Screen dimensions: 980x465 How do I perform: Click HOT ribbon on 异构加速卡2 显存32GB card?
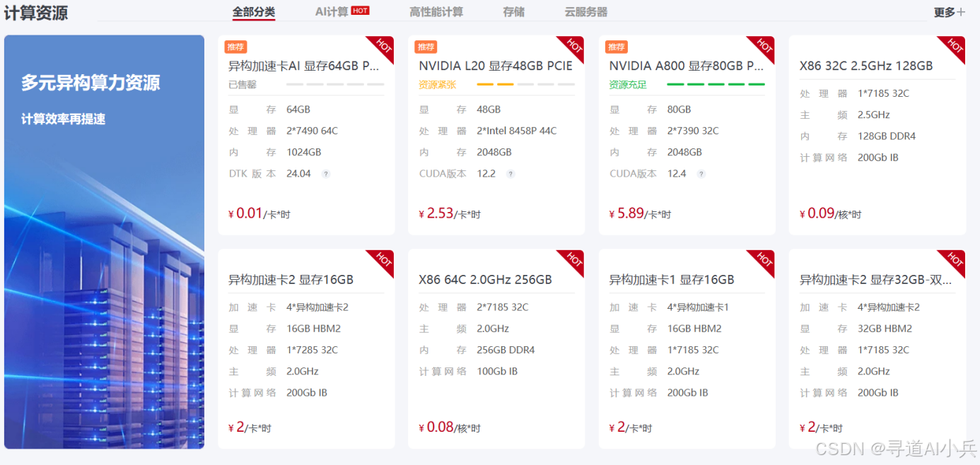pyautogui.click(x=955, y=259)
